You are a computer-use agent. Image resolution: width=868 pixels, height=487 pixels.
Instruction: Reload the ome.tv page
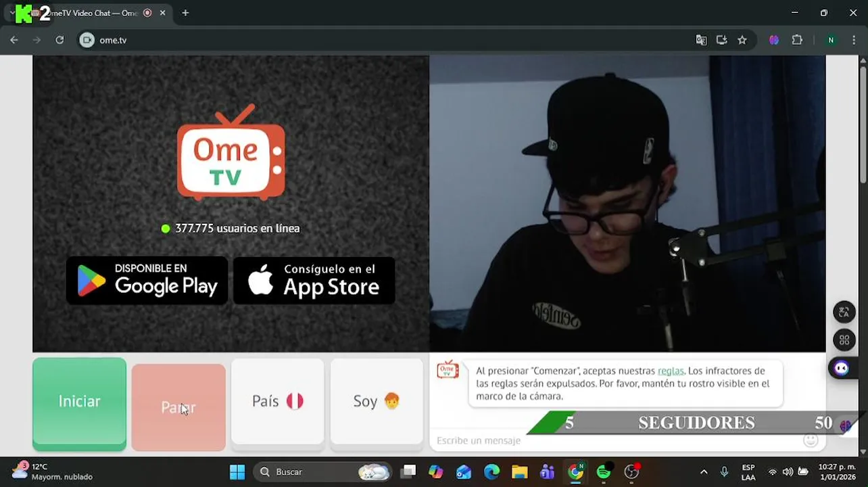59,40
